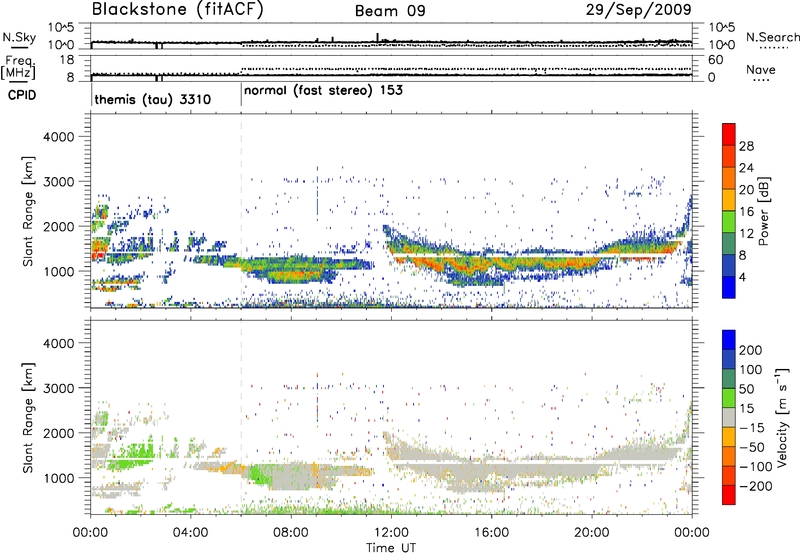Click Velocity colorbar segment between -50 and -100
Viewport: 800px width, 554px height.
[x=729, y=456]
